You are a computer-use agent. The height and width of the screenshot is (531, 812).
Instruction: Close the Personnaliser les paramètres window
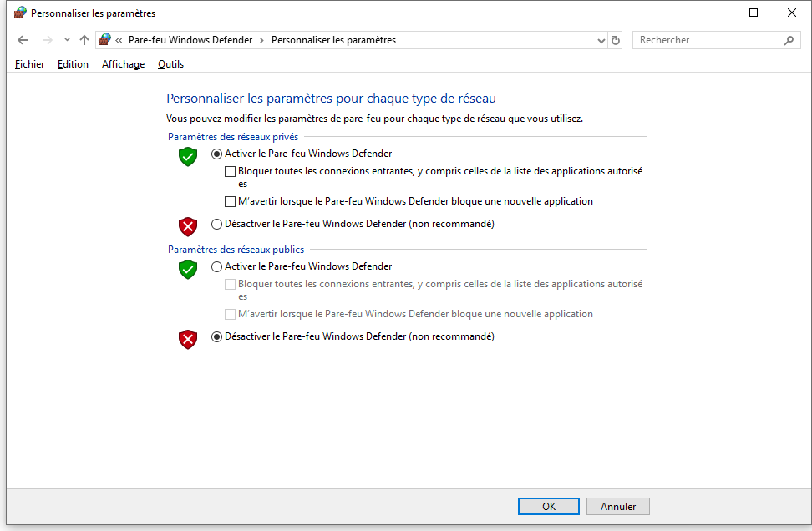[x=792, y=13]
